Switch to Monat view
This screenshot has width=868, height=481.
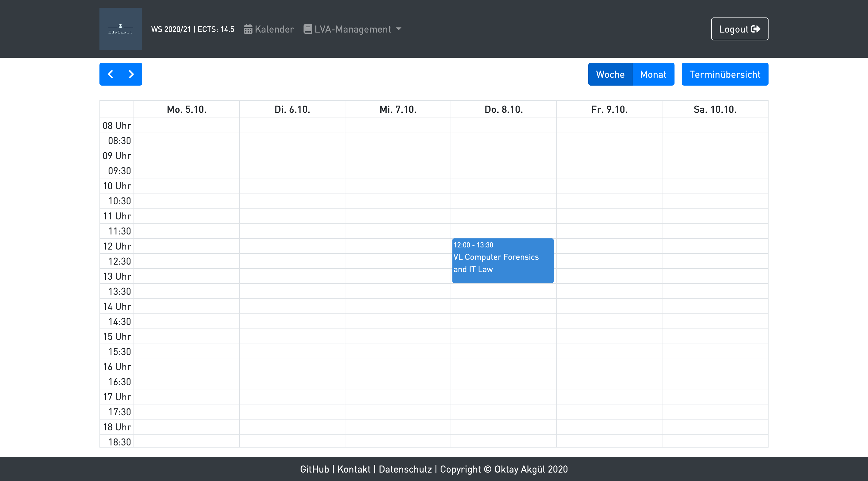click(x=653, y=74)
